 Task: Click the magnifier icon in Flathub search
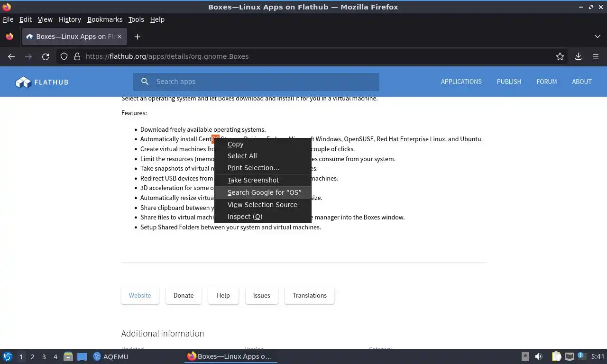click(145, 82)
